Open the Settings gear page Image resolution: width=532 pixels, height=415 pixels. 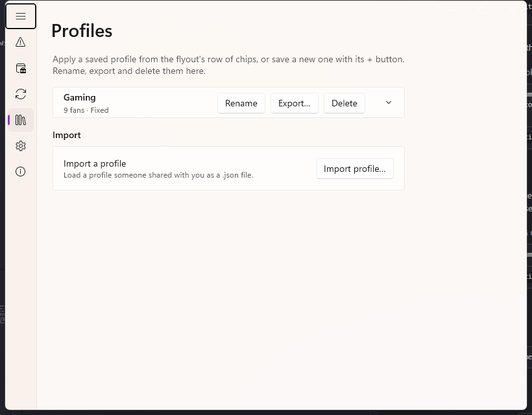pyautogui.click(x=21, y=146)
